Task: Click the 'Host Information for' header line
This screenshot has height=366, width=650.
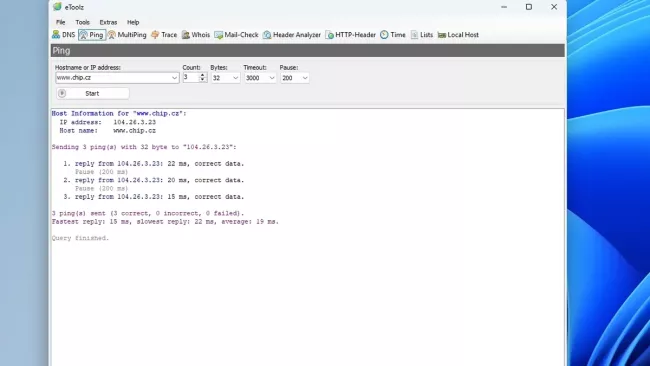Action: click(119, 114)
